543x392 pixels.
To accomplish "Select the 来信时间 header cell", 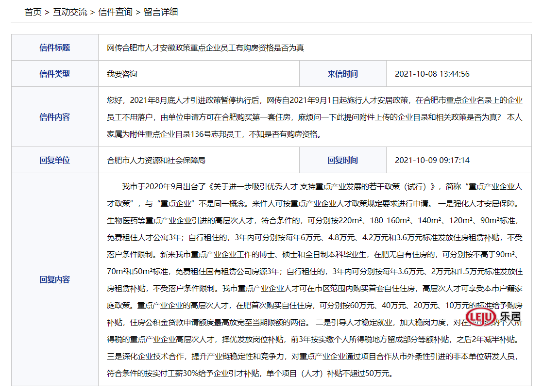I will point(343,74).
